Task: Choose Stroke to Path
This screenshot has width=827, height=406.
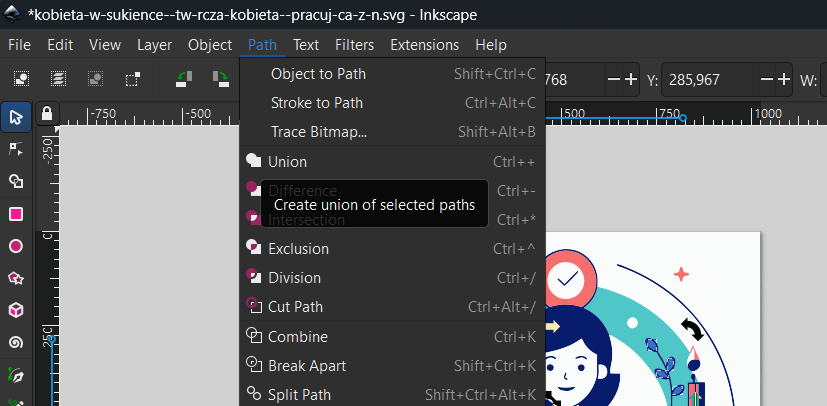Action: click(x=392, y=103)
